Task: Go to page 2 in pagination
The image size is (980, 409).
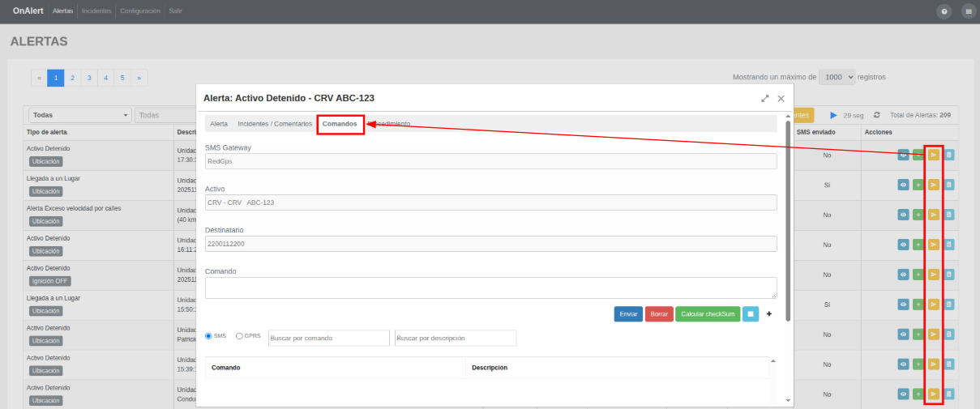Action: click(x=72, y=78)
